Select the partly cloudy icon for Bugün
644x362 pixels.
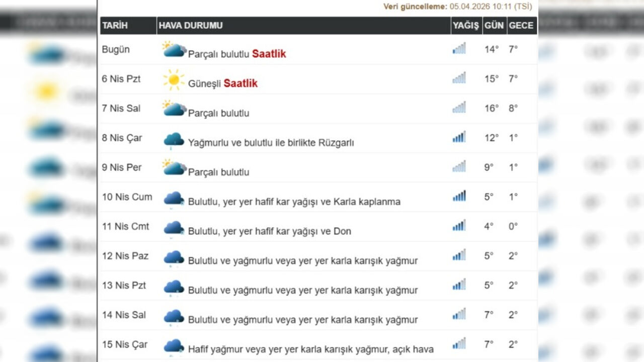(173, 49)
